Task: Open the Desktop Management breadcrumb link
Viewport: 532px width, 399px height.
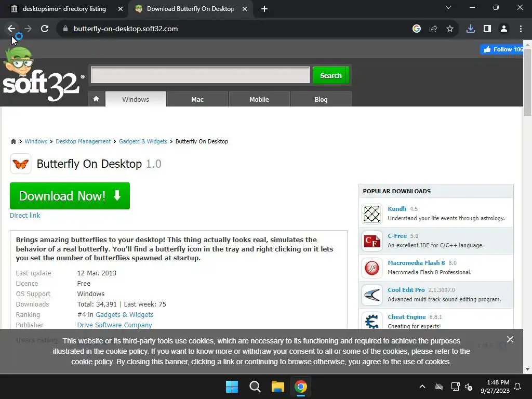Action: point(83,141)
